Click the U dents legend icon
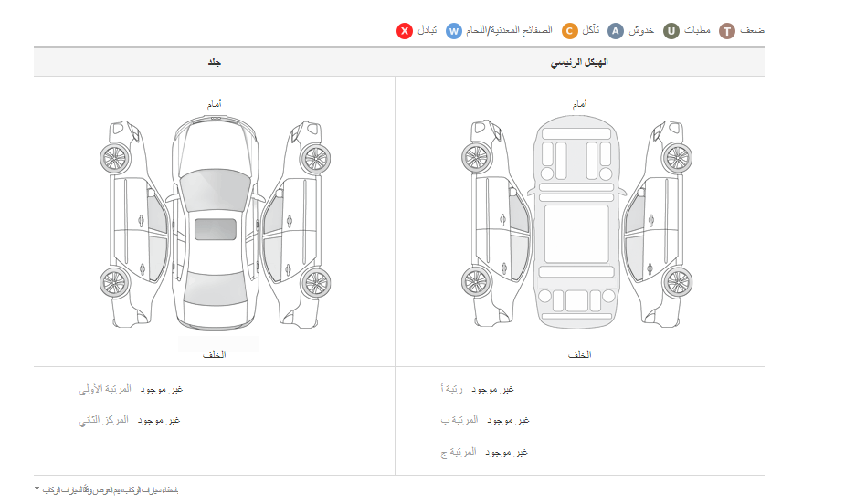The image size is (845, 504). (x=671, y=31)
